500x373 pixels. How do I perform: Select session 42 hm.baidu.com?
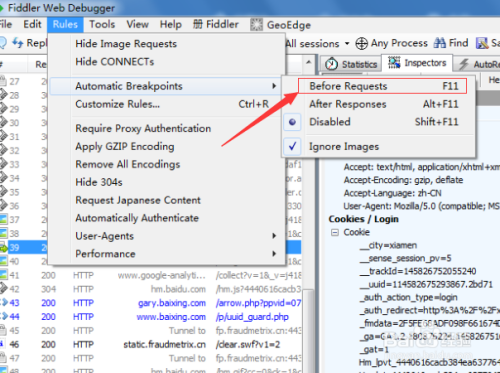pos(151,289)
